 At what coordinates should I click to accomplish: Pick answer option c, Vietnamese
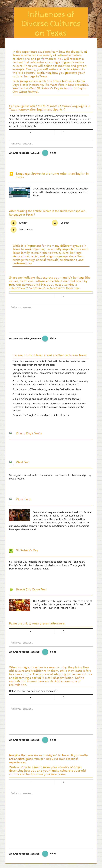tap(13, 230)
